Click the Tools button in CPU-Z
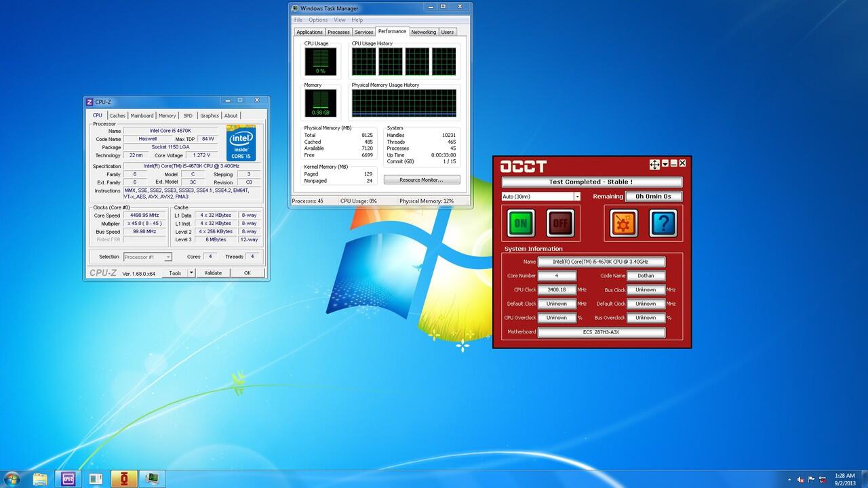The image size is (868, 488). [175, 273]
